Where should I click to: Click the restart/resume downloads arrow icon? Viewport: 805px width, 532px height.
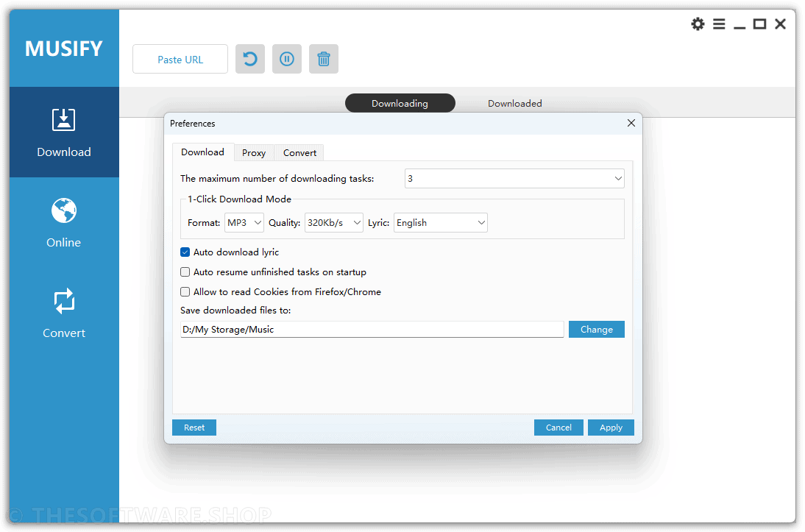pyautogui.click(x=250, y=59)
